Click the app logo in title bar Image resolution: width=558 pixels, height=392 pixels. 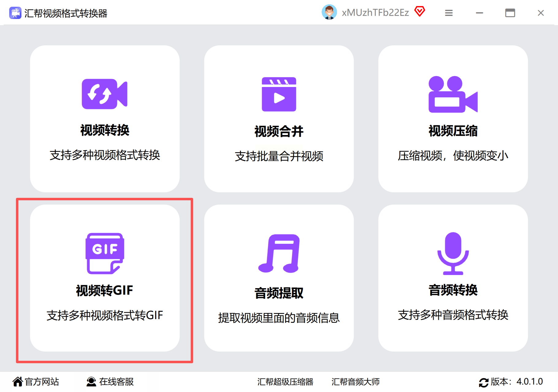(x=15, y=13)
